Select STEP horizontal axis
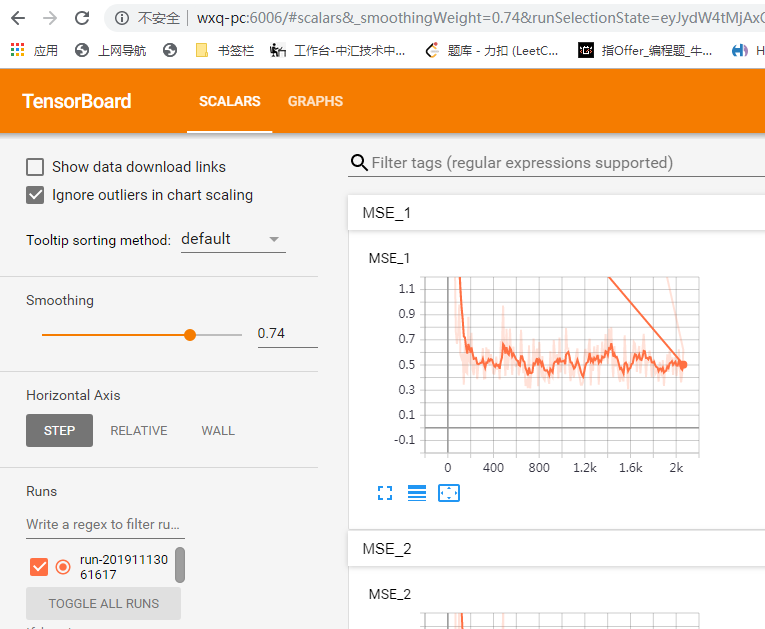 60,430
